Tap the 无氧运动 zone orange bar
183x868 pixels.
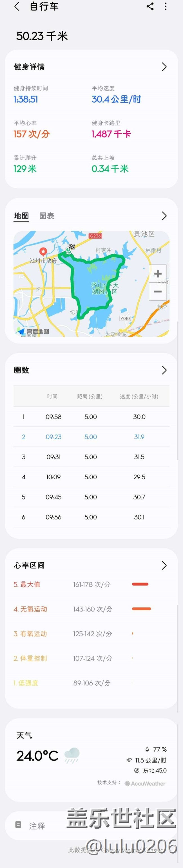coord(142,609)
